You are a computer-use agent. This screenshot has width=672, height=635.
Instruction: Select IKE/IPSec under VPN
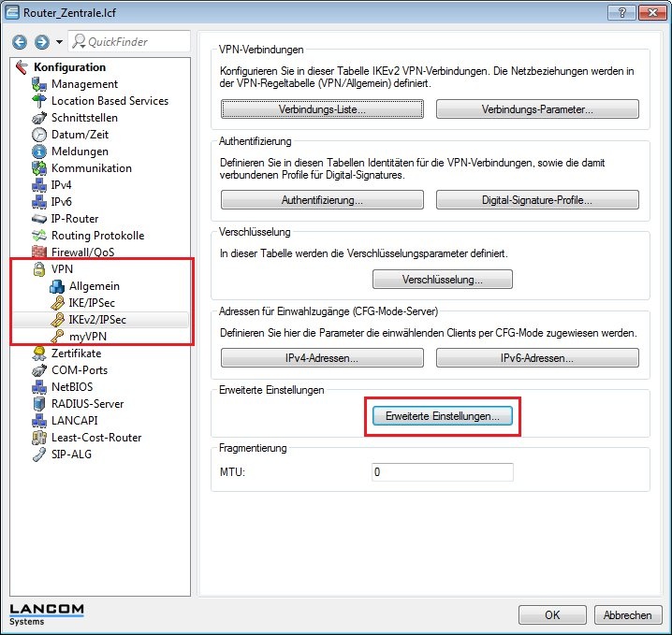91,303
